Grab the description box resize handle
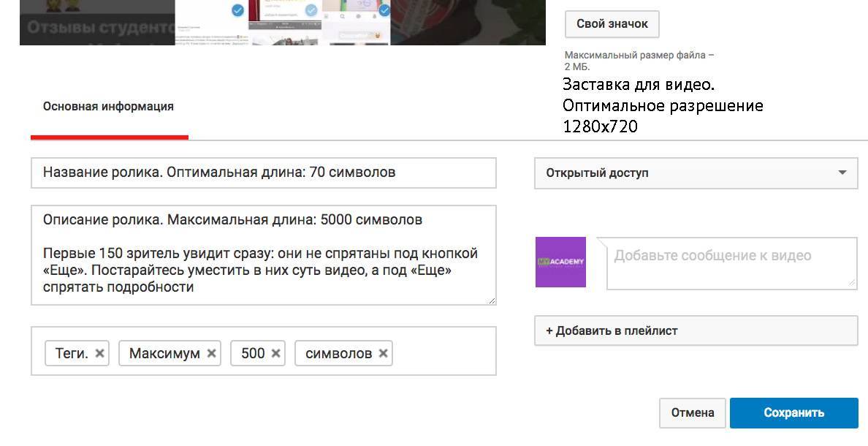868x446 pixels. 492,300
